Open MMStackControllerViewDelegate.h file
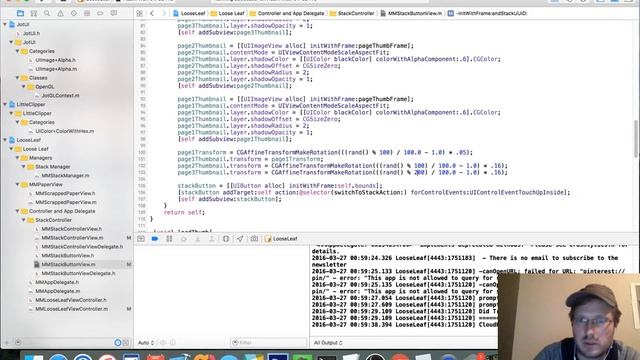Viewport: 640px width, 360px height. pos(82,247)
